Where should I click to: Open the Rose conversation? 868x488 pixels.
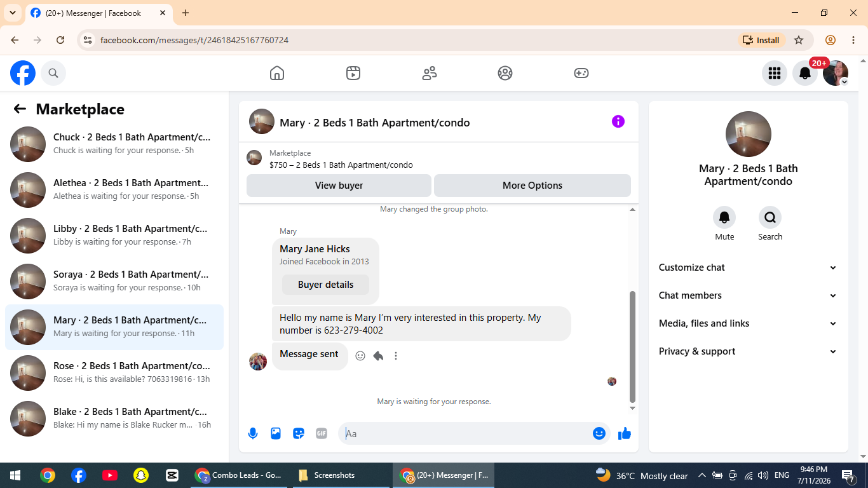pos(114,372)
